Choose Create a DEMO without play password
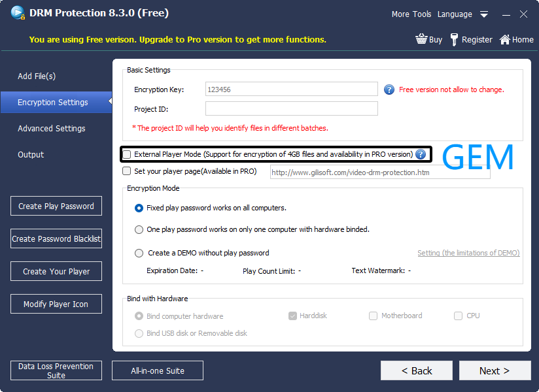Viewport: 539px width, 392px height. coord(139,253)
